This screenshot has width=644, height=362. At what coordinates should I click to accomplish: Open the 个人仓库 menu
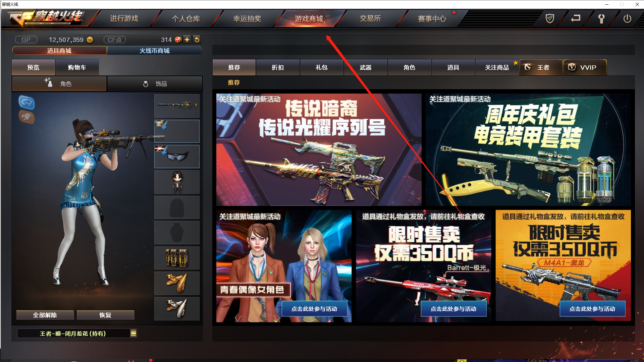pyautogui.click(x=186, y=18)
